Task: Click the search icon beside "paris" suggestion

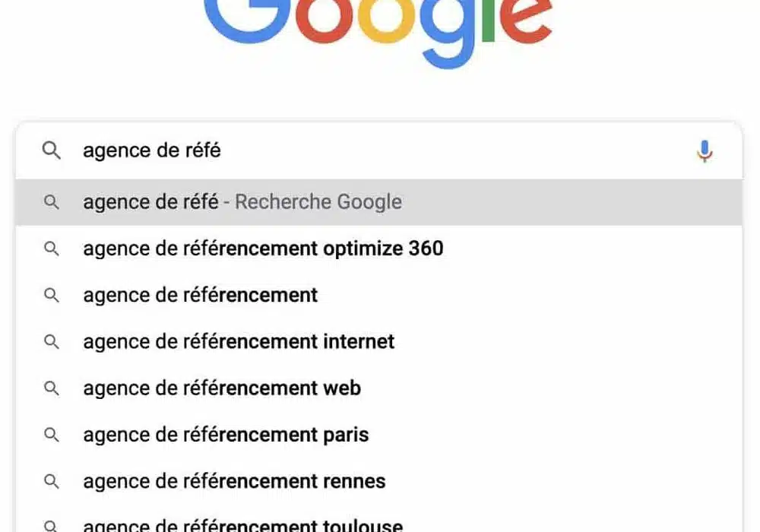Action: click(52, 435)
